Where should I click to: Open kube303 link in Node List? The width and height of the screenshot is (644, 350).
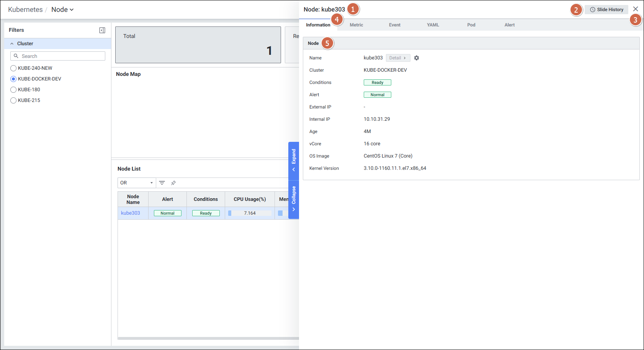pyautogui.click(x=131, y=213)
